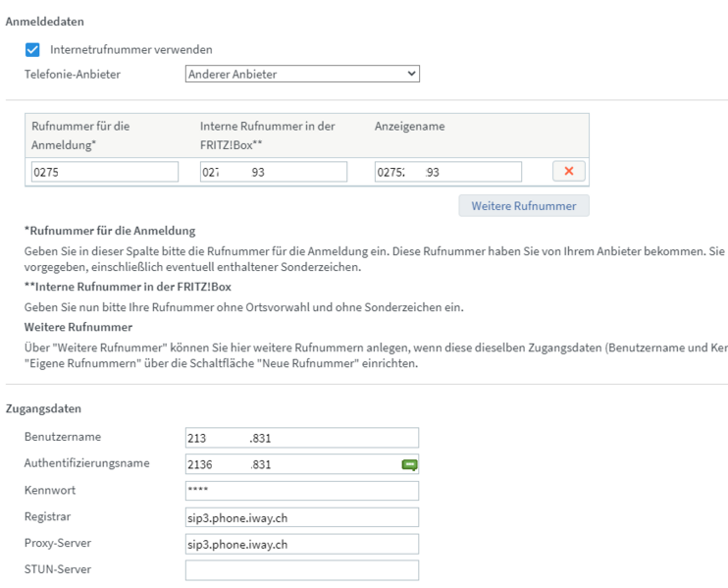
Task: Click the Proxy-Server input field
Action: click(302, 544)
